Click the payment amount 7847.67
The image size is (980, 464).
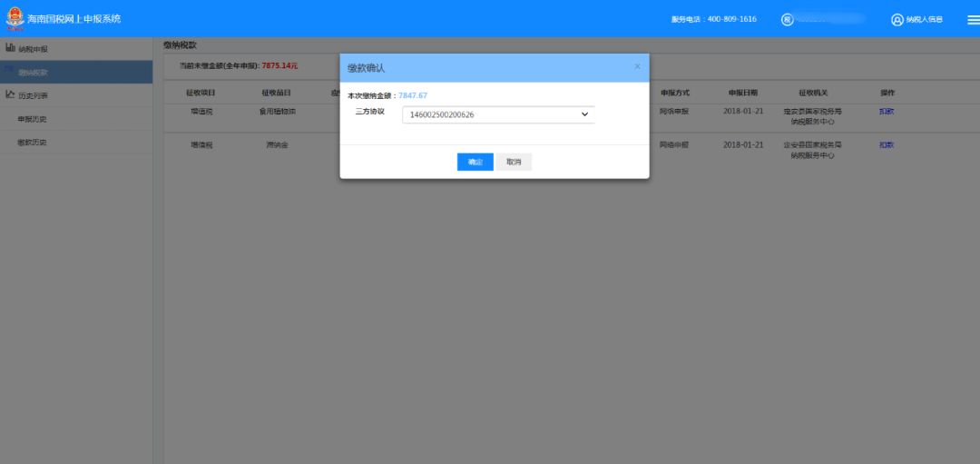[413, 95]
